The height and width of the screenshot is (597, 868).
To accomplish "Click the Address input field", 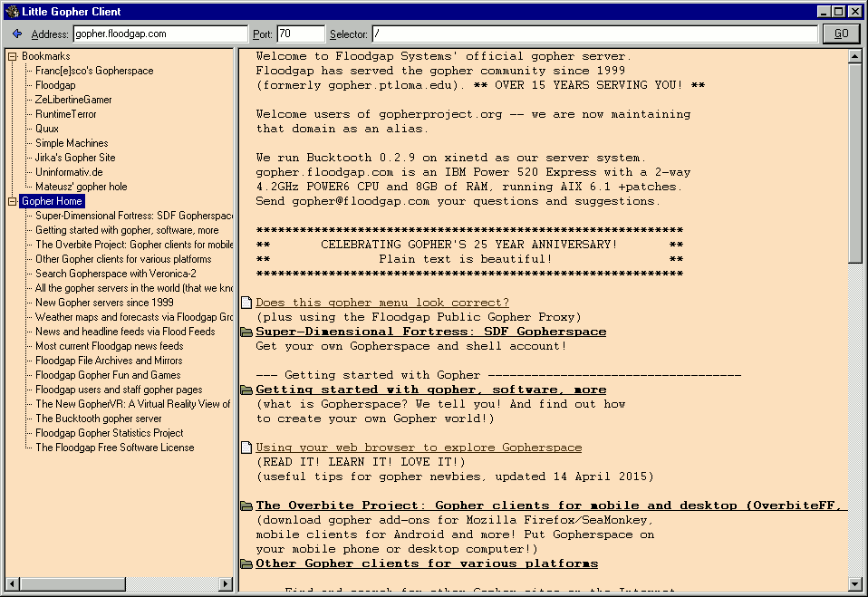I will coord(159,34).
